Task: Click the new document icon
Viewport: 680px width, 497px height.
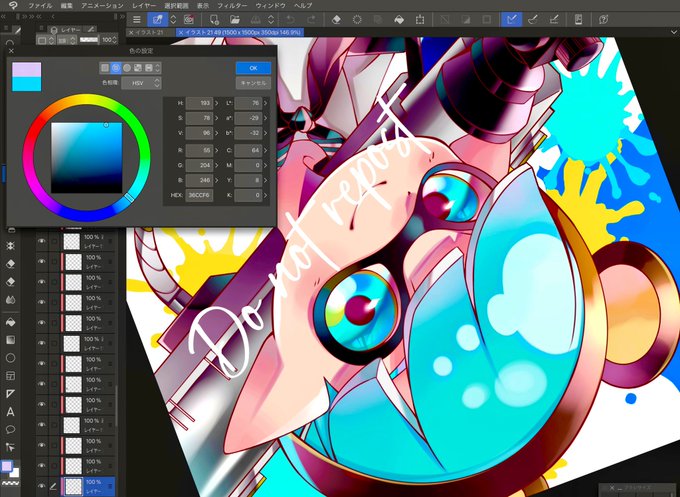Action: pyautogui.click(x=214, y=20)
